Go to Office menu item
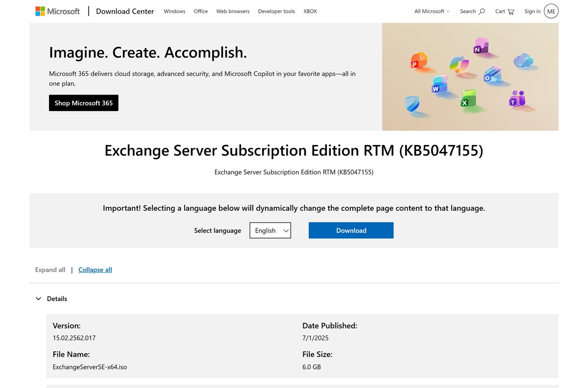The image size is (588, 388). point(201,11)
